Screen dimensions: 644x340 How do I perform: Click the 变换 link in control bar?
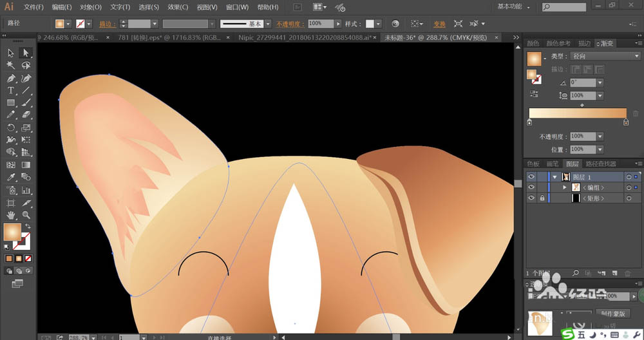pos(439,23)
